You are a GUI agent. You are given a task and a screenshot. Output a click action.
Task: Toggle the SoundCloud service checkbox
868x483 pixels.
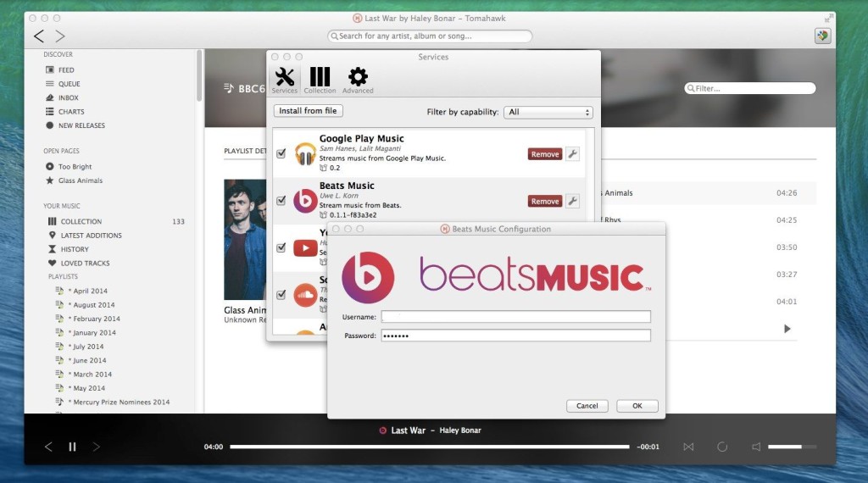pyautogui.click(x=281, y=294)
